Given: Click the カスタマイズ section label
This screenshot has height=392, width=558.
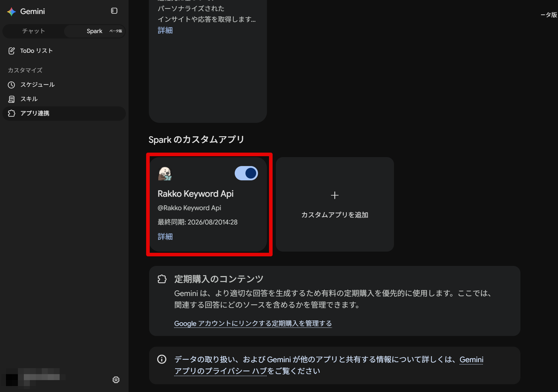Looking at the screenshot, I should coord(25,70).
